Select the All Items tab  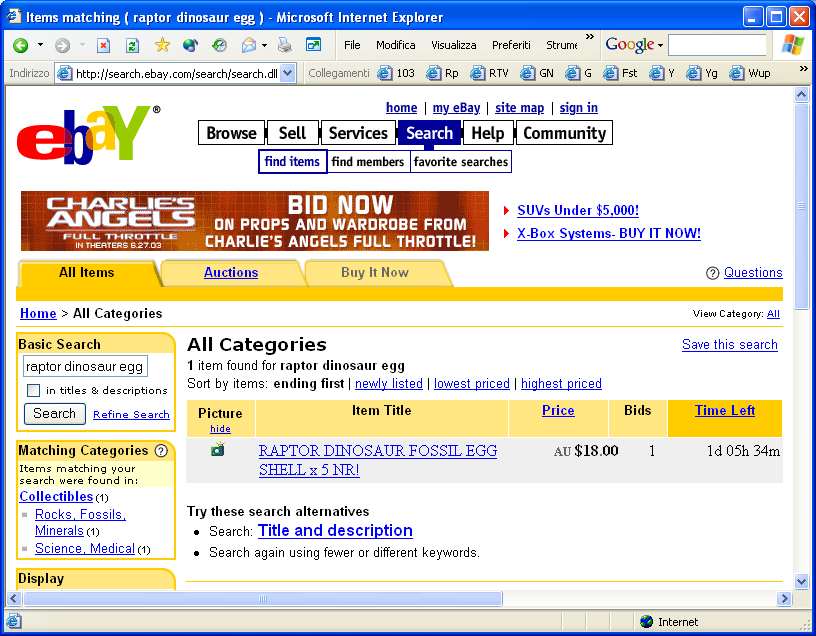[x=86, y=272]
